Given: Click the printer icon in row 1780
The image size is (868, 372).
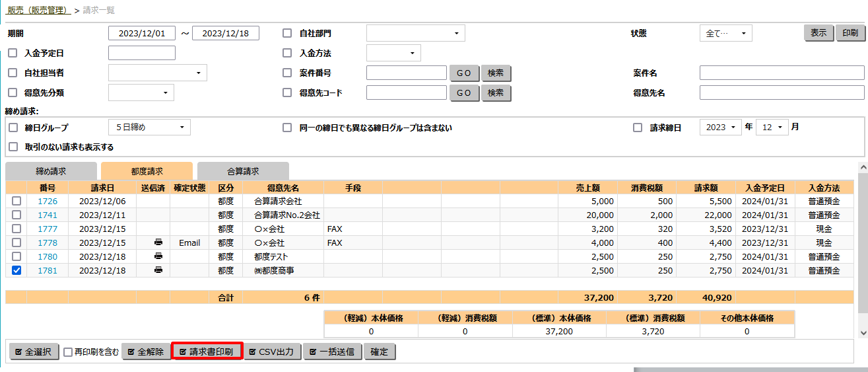Looking at the screenshot, I should click(x=158, y=256).
